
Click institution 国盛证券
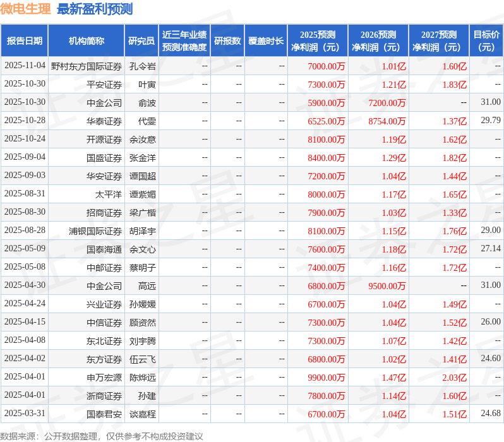tap(104, 158)
